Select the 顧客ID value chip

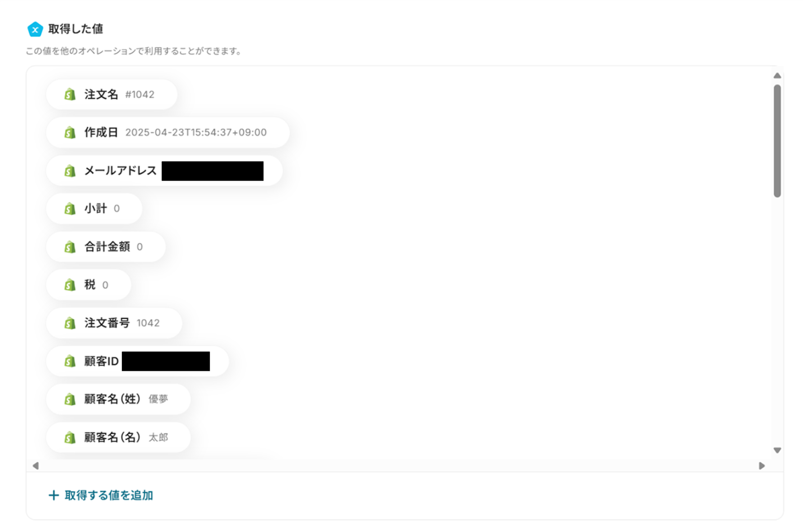tap(138, 361)
